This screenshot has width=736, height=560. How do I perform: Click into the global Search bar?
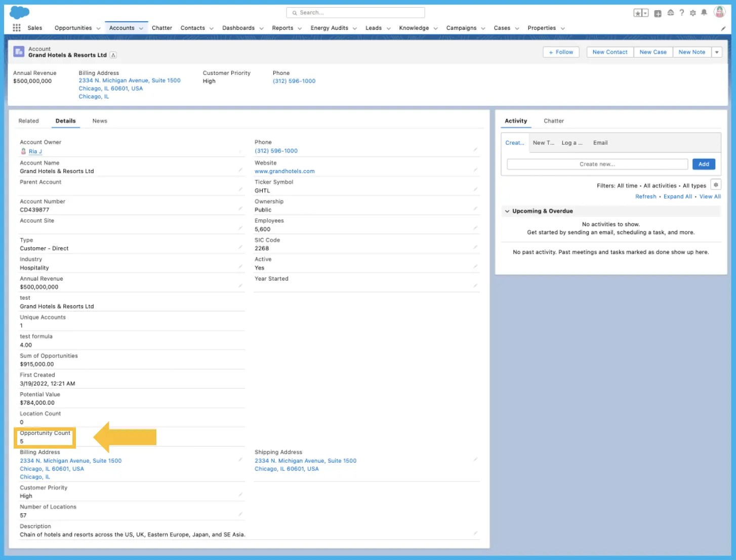point(355,12)
